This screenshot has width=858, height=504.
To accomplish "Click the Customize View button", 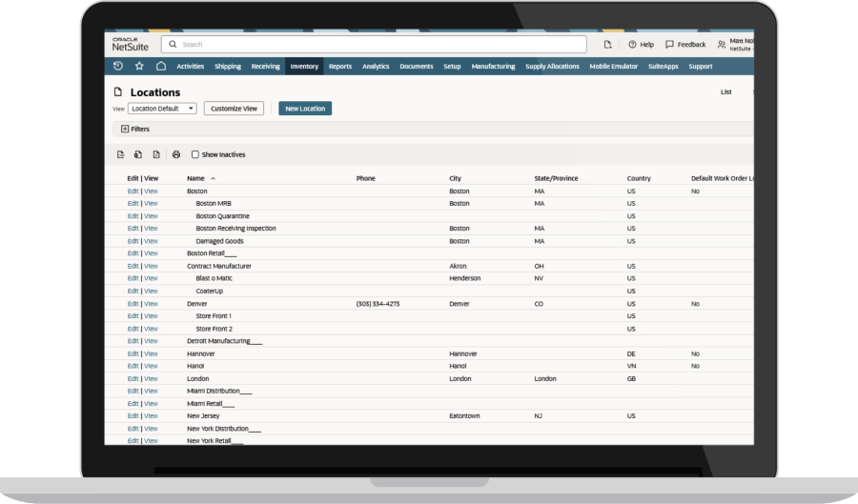I will click(234, 109).
